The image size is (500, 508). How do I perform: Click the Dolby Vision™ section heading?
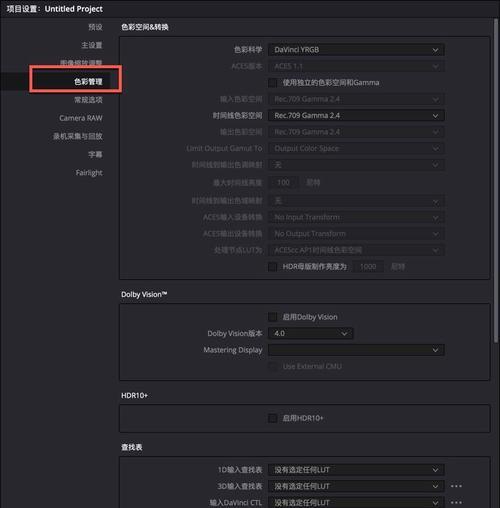coord(144,295)
